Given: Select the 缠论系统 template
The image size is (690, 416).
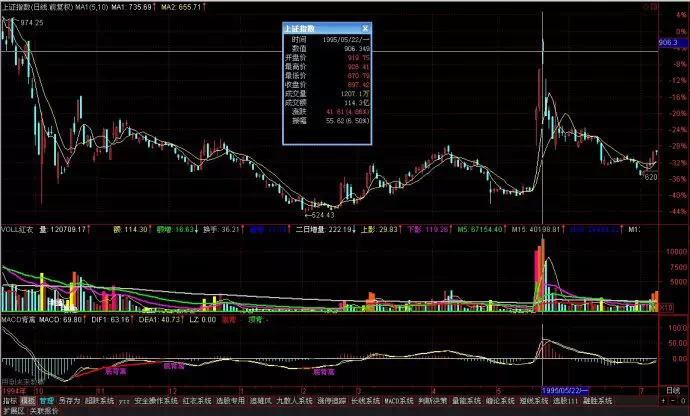Looking at the screenshot, I should (500, 401).
